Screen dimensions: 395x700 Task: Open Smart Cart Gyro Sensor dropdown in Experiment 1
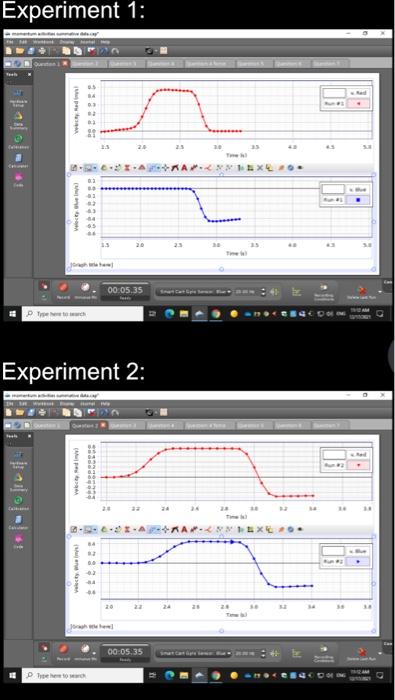195,292
